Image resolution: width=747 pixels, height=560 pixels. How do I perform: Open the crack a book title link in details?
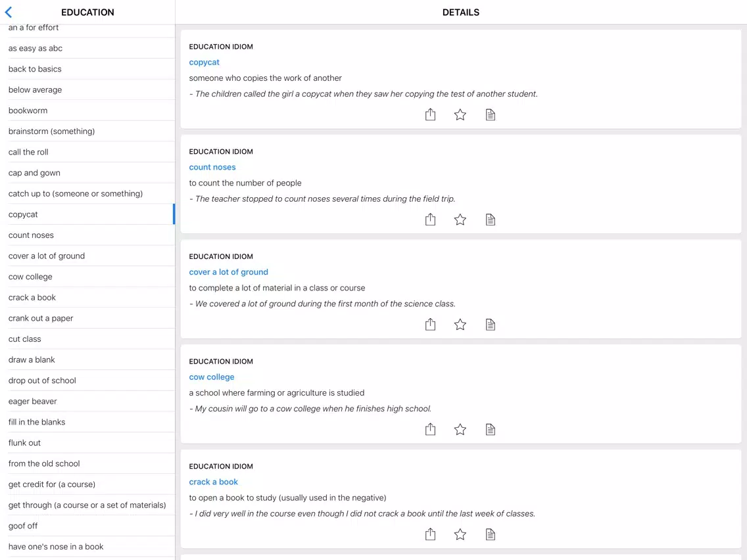pos(213,482)
